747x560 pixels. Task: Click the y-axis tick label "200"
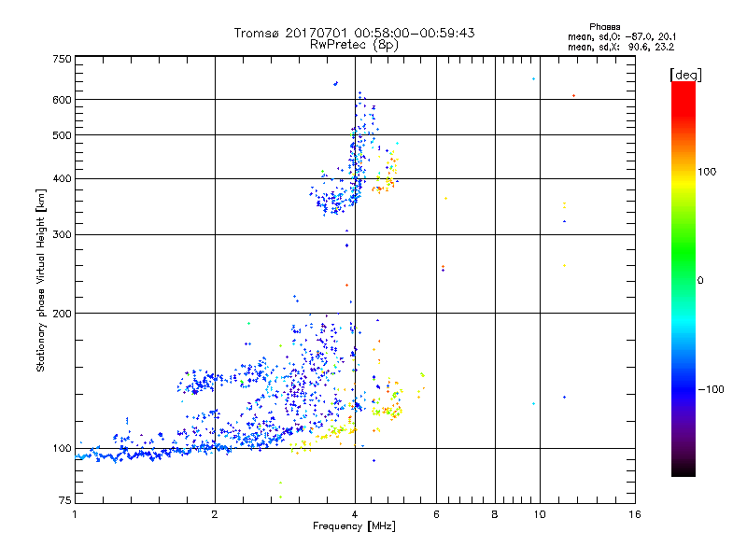coord(62,314)
